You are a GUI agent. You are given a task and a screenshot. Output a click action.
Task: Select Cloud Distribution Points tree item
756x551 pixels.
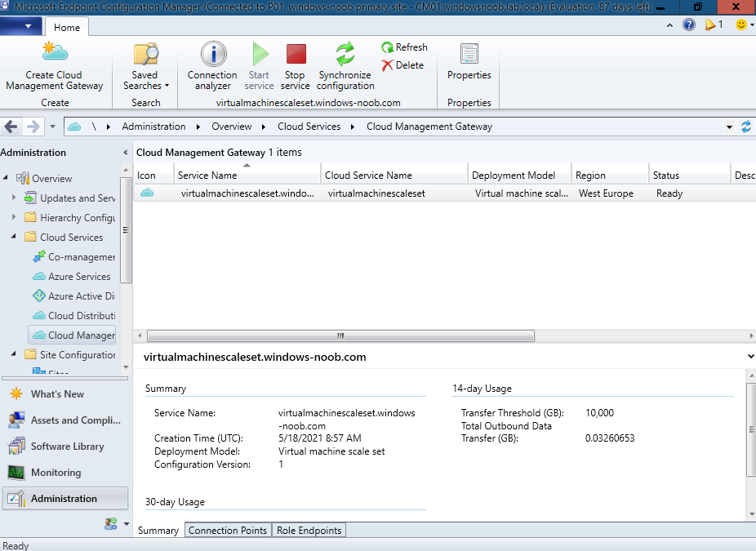[x=73, y=316]
